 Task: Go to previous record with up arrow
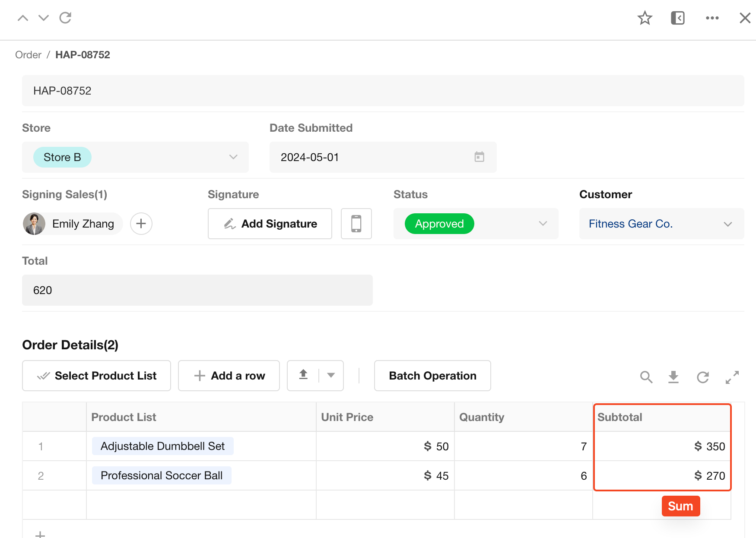(x=23, y=18)
